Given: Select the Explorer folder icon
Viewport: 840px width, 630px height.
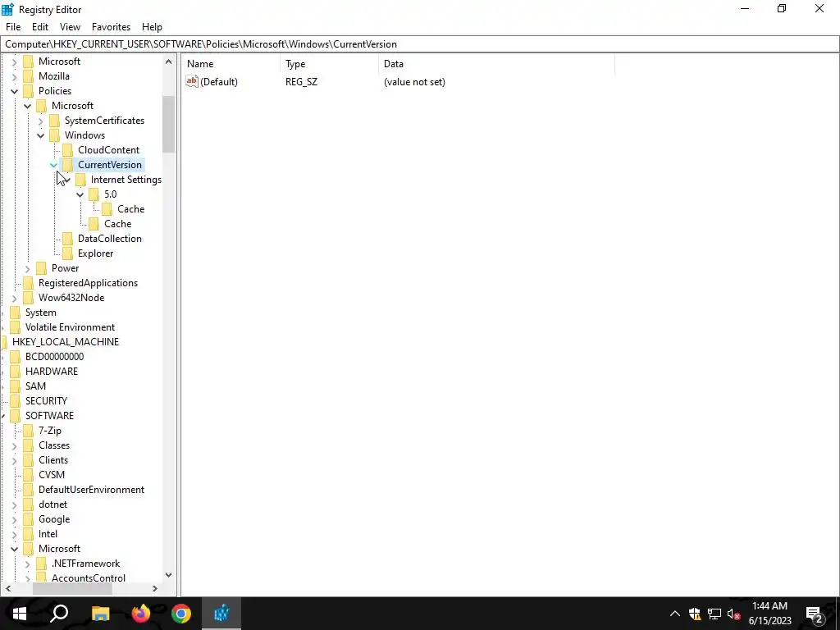Looking at the screenshot, I should (x=67, y=253).
